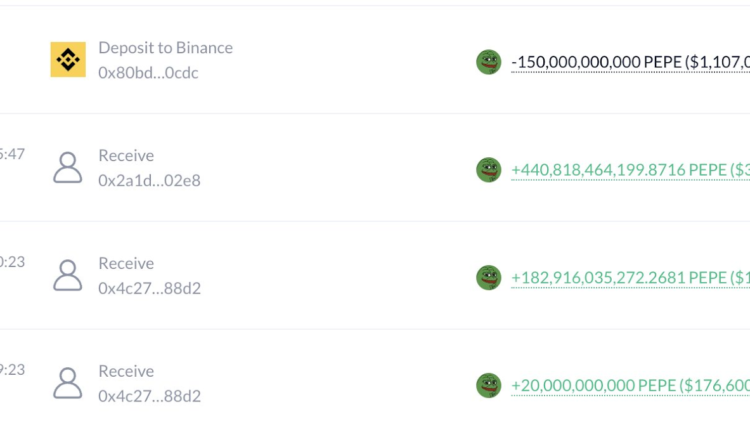Image resolution: width=750 pixels, height=430 pixels.
Task: Click PEPE icon next to +20,000,000,000
Action: click(x=488, y=385)
